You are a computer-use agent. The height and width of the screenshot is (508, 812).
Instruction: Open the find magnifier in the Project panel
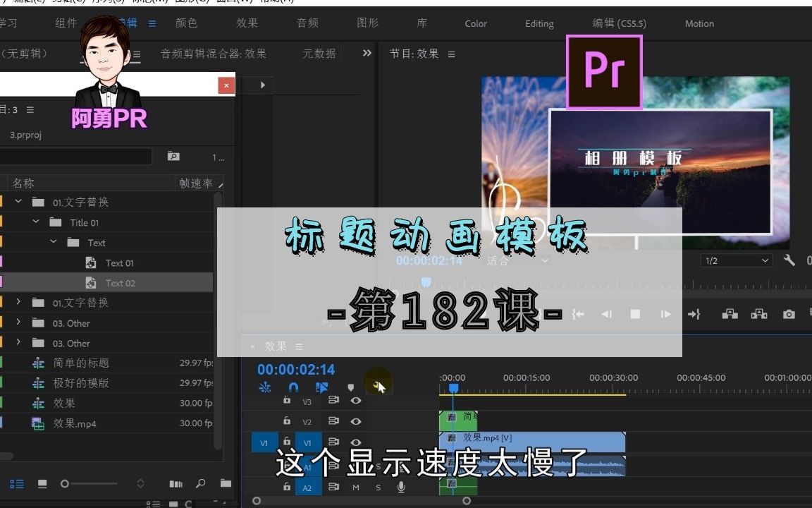point(201,484)
